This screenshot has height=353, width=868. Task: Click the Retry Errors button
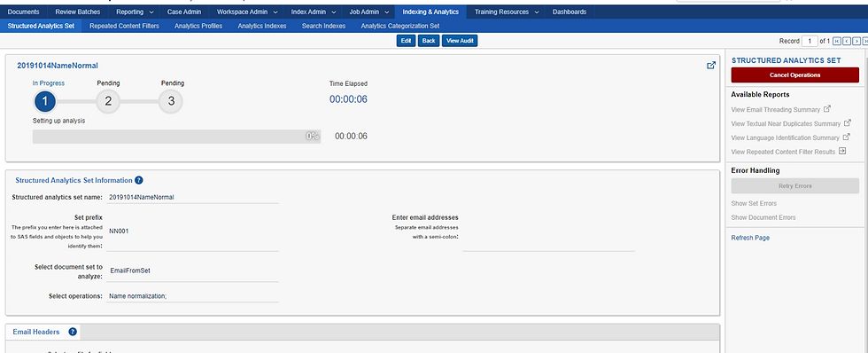point(795,186)
